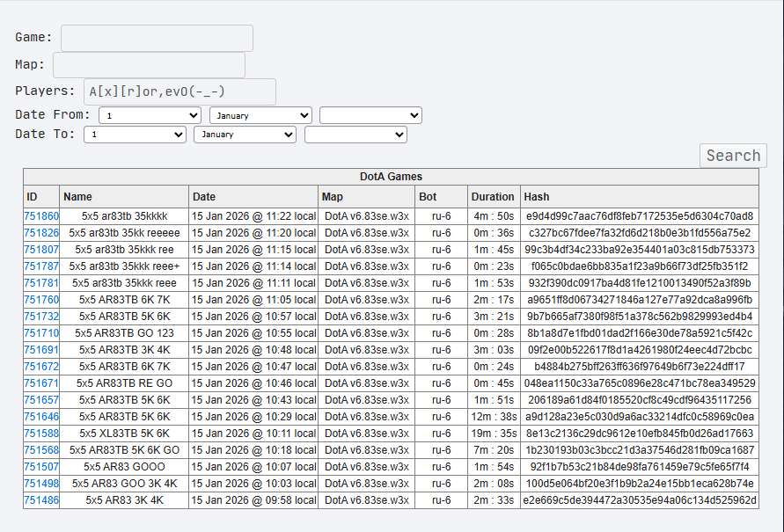
Task: Open game ID 751657
Action: (41, 400)
